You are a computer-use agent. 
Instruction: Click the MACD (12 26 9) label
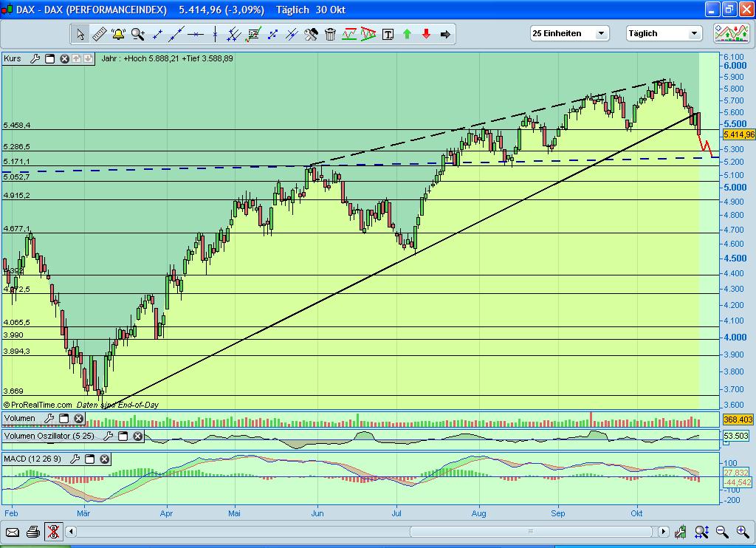[32, 459]
